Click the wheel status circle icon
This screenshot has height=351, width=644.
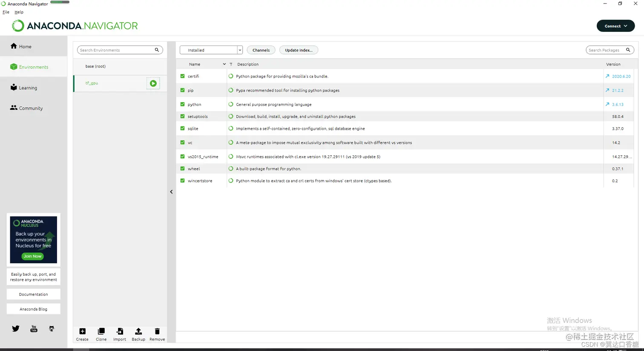(231, 168)
